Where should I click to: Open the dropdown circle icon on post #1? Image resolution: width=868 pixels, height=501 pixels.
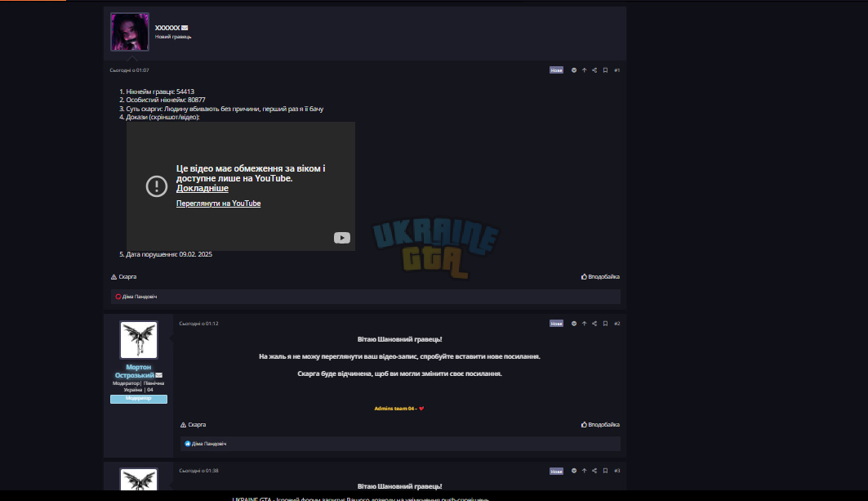pyautogui.click(x=573, y=70)
